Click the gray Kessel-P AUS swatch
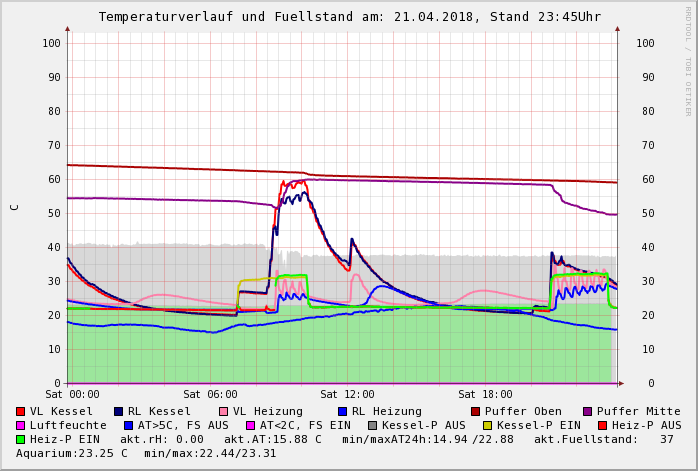Screen dimensions: 698x471 coord(373,426)
